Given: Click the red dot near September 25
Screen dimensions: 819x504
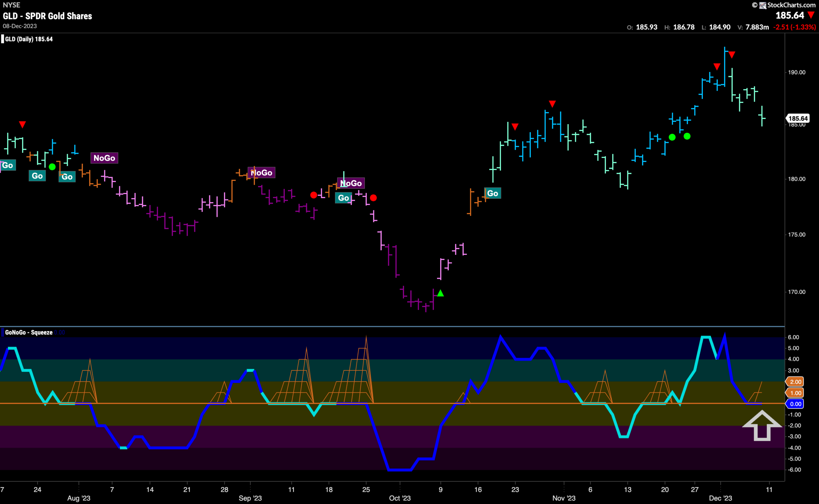Looking at the screenshot, I should [x=373, y=198].
